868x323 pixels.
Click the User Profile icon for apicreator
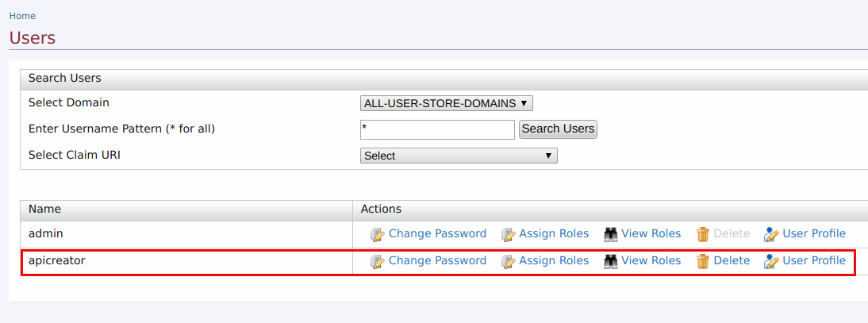770,261
